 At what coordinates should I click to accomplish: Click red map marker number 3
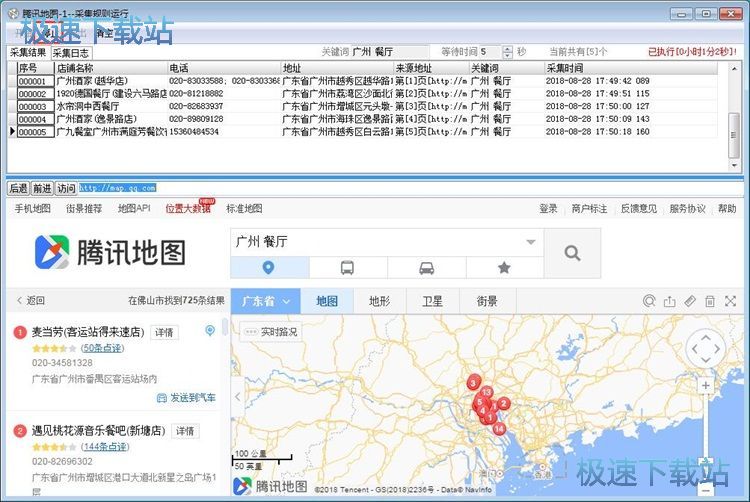point(474,382)
